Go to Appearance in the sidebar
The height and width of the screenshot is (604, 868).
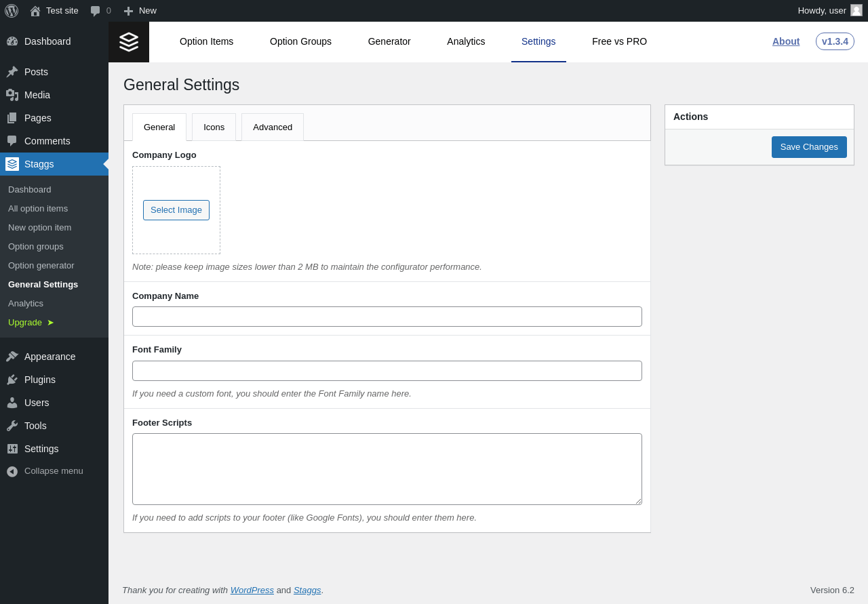50,357
